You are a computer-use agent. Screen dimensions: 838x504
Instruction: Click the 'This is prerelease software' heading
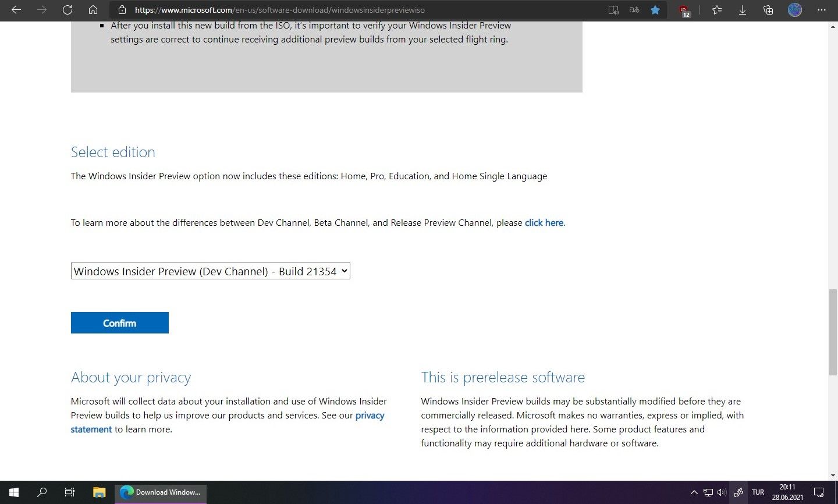(x=503, y=377)
